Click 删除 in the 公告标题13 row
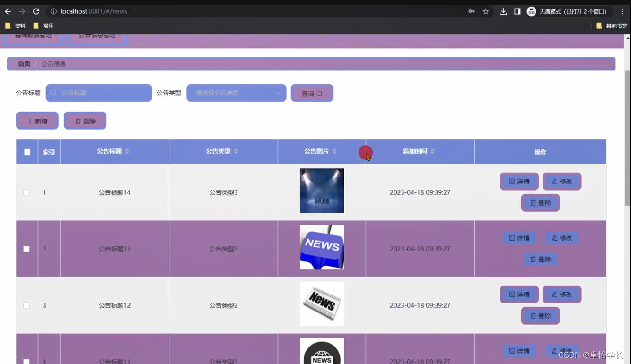The width and height of the screenshot is (631, 364). [x=541, y=259]
